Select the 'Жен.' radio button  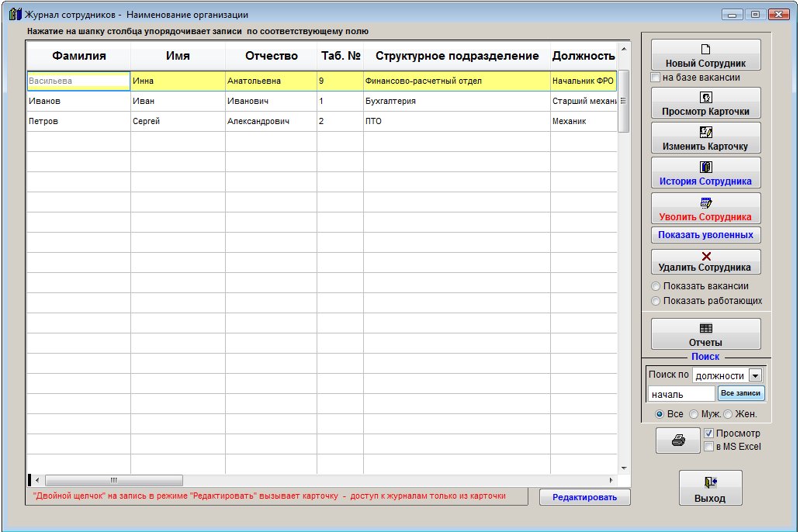(728, 415)
